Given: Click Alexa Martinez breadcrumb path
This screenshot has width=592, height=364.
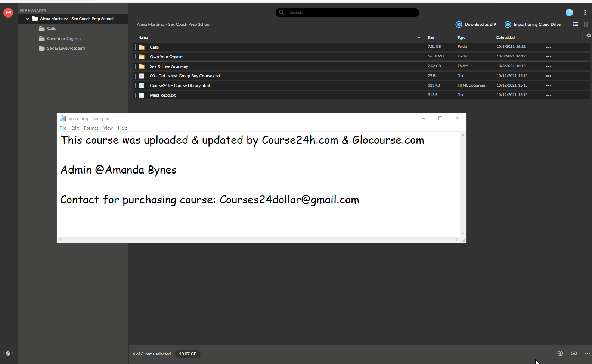Looking at the screenshot, I should pyautogui.click(x=173, y=24).
